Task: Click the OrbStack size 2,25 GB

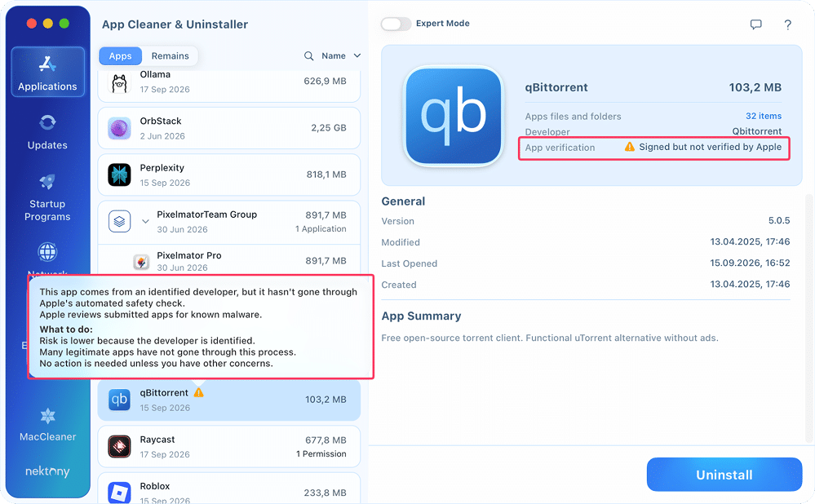Action: pos(329,128)
